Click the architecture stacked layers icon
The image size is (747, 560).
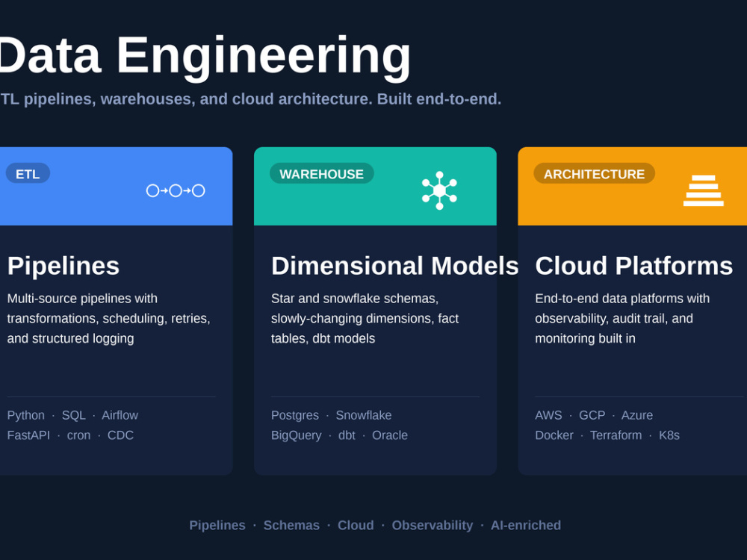703,190
